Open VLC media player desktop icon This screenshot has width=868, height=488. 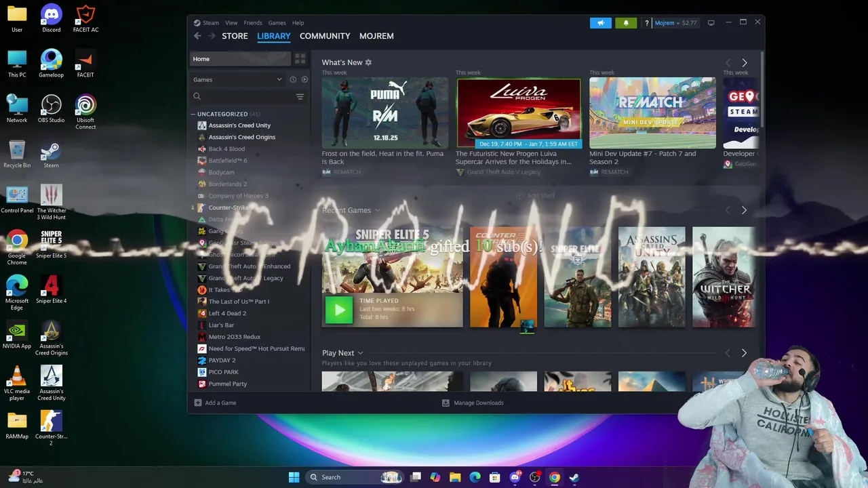pos(17,383)
